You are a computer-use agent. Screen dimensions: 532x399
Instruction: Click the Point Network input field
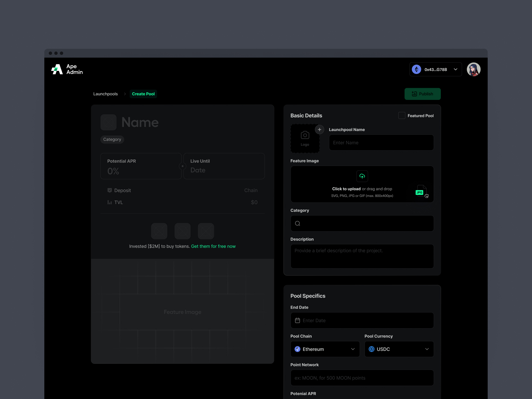362,378
